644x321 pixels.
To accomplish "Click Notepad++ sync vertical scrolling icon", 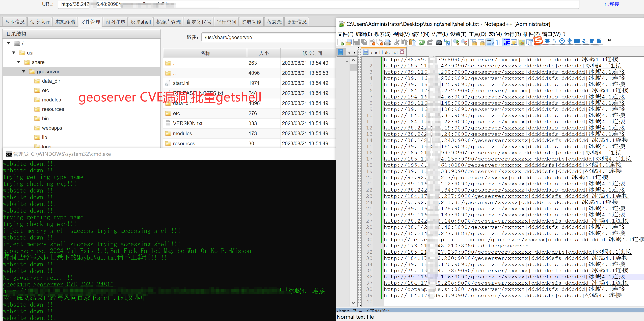I will pos(473,42).
